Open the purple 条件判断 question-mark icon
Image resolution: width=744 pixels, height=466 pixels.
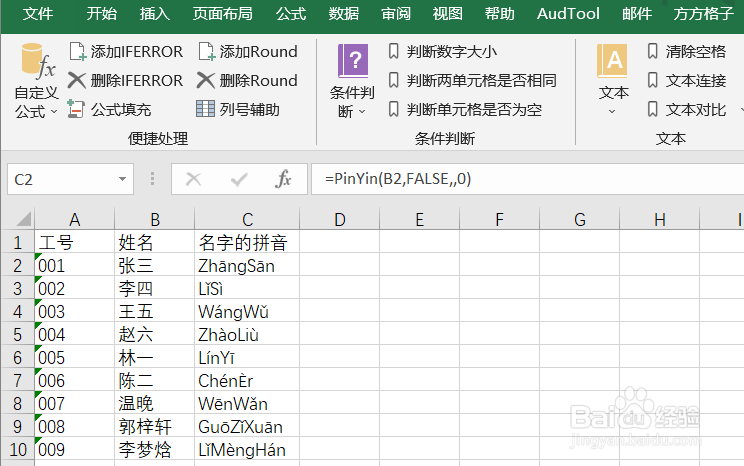353,61
